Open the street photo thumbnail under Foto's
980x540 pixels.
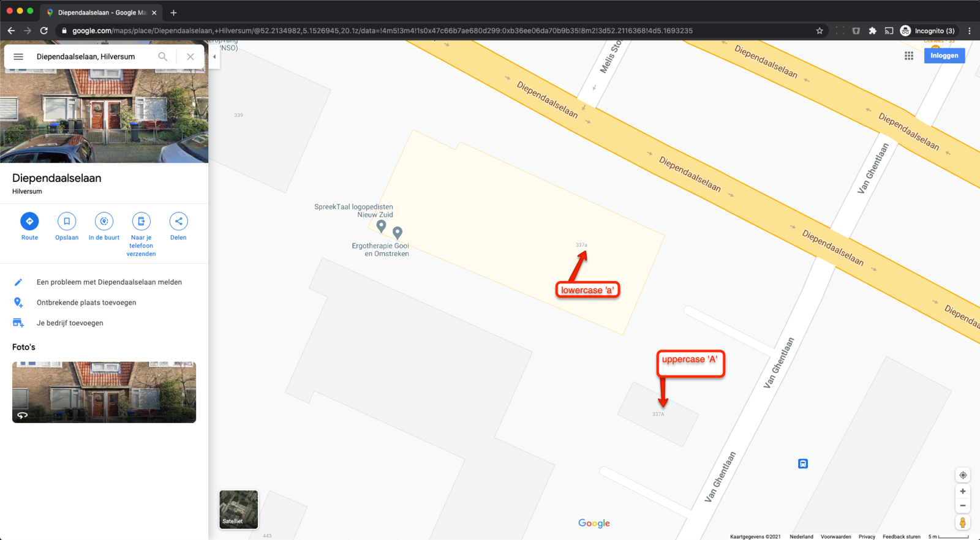pos(104,392)
